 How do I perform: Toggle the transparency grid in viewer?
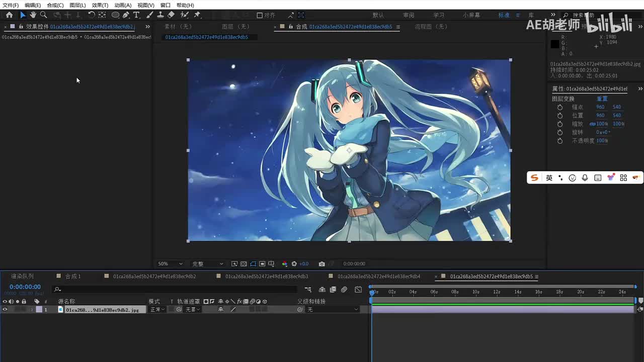pos(244,263)
